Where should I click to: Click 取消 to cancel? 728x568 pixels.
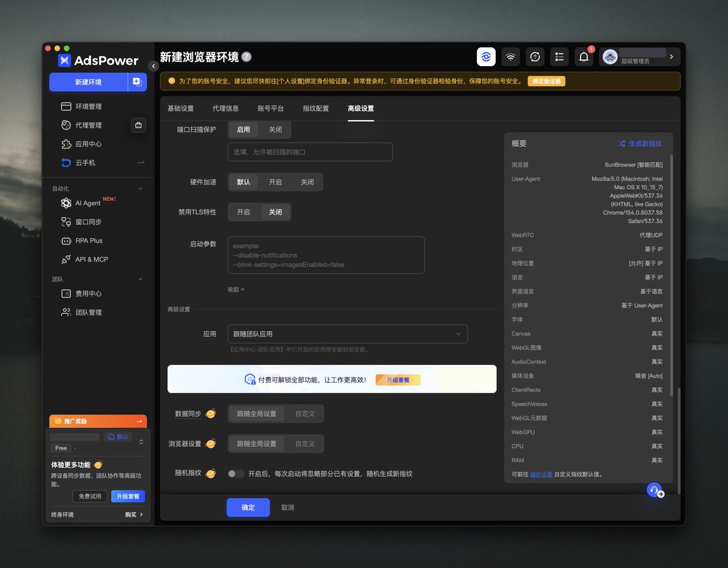[x=288, y=507]
